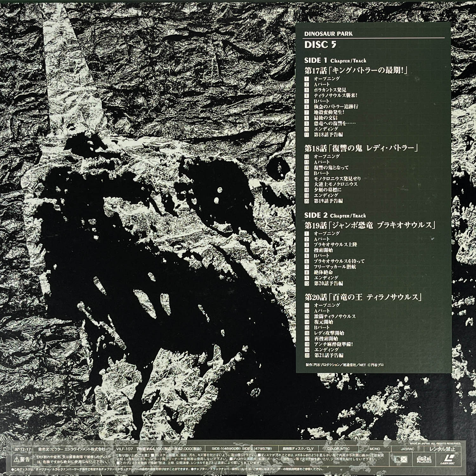This screenshot has height=476, width=476.
Task: Click the MONO label
Action: tap(374, 449)
